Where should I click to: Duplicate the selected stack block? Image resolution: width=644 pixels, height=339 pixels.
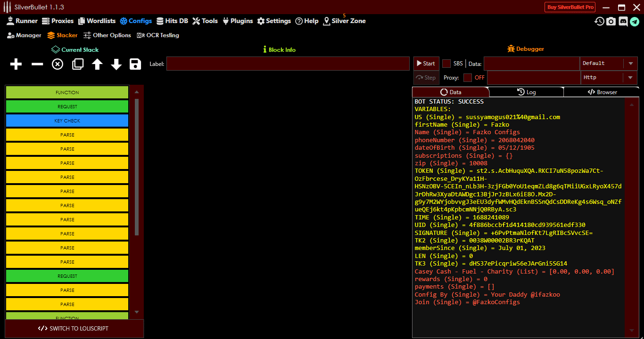point(77,64)
